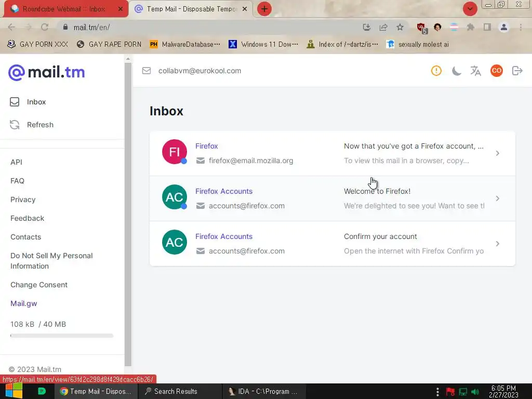Open the Change Consent option
Image resolution: width=532 pixels, height=399 pixels.
(x=39, y=285)
